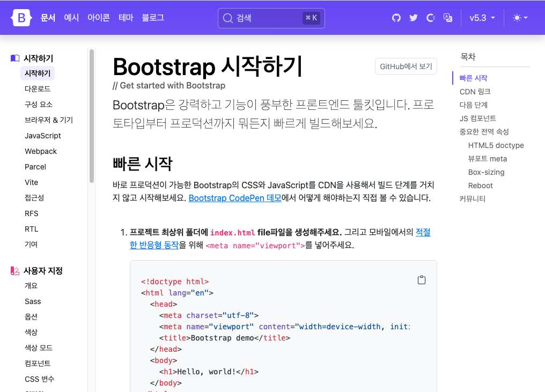The image size is (545, 392).
Task: Open 예시 in the top navigation
Action: pos(71,18)
